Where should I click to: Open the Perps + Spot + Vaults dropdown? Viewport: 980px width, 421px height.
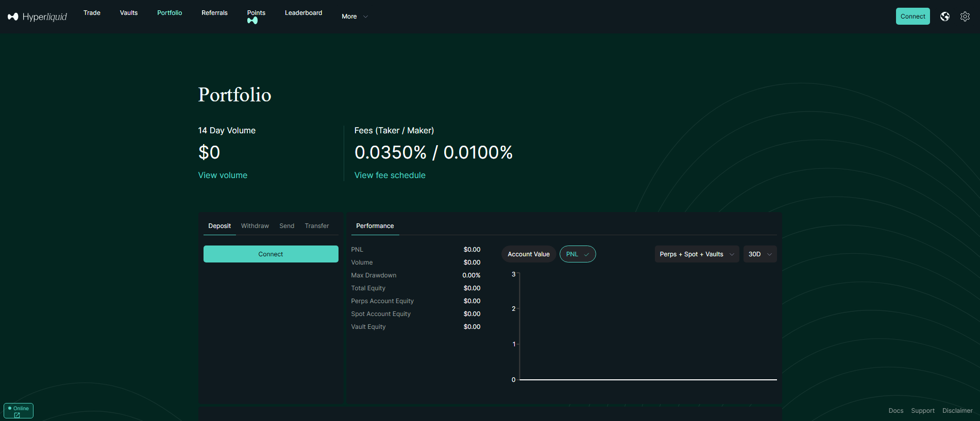[x=697, y=254]
